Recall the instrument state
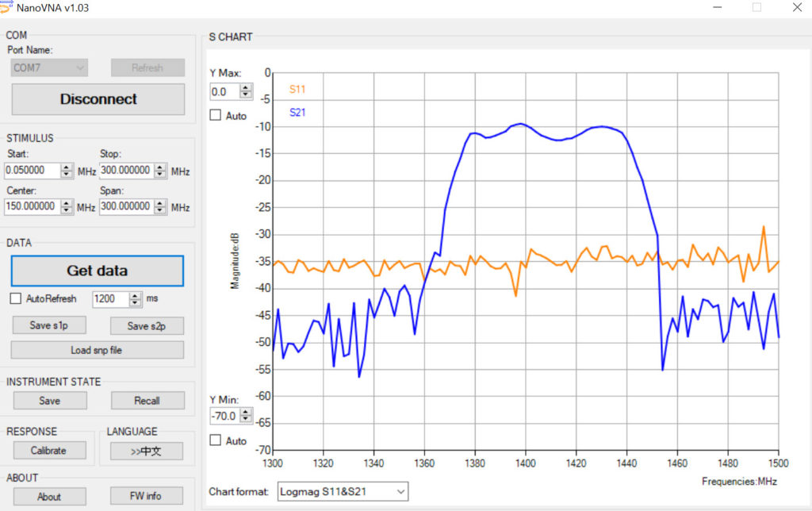 147,401
